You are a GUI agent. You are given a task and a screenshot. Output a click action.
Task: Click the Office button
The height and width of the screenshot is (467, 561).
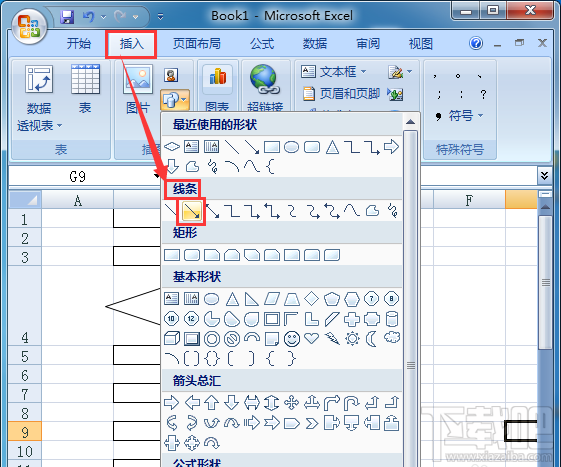click(x=29, y=27)
